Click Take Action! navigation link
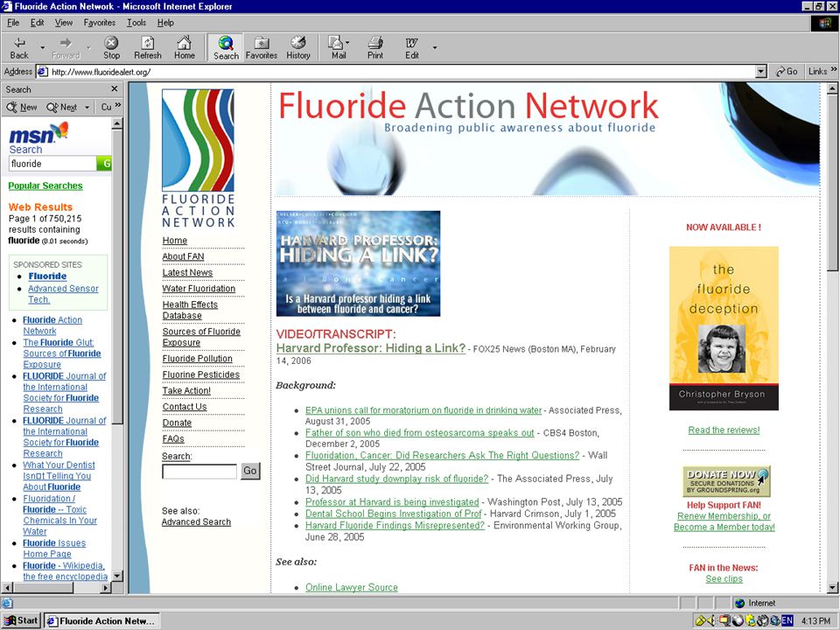The height and width of the screenshot is (630, 840). click(x=186, y=390)
